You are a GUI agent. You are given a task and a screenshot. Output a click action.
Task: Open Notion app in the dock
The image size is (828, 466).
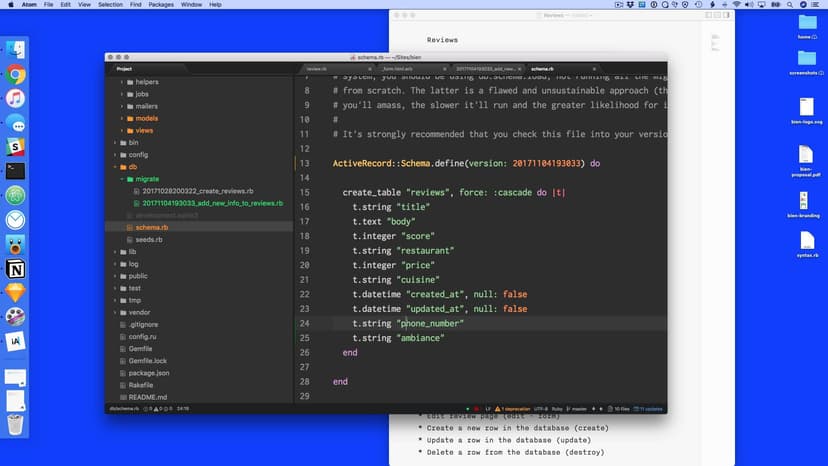click(x=15, y=269)
